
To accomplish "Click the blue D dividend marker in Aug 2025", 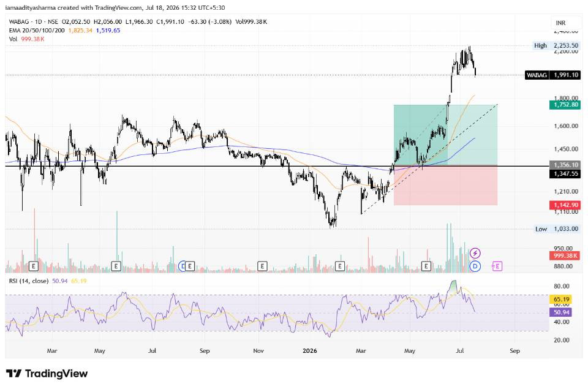I will (x=183, y=266).
